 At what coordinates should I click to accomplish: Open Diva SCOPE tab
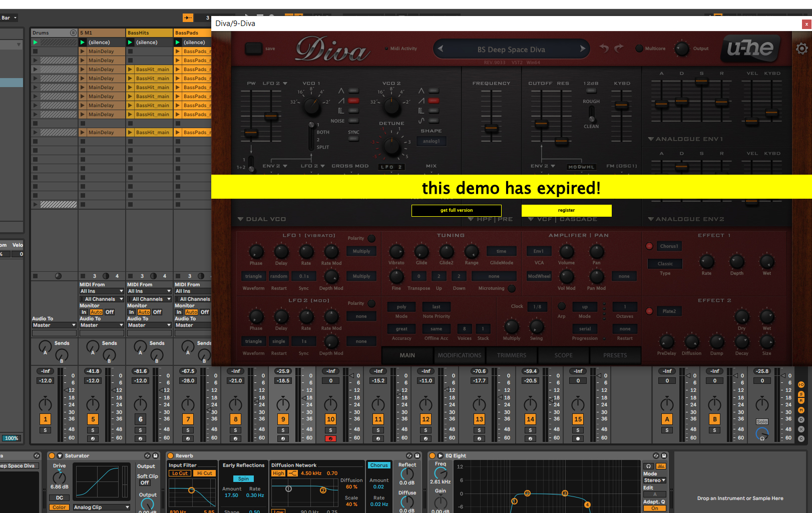pyautogui.click(x=564, y=355)
